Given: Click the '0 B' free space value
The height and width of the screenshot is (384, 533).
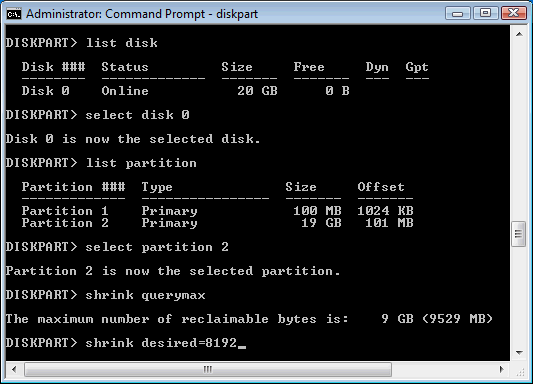Looking at the screenshot, I should coord(337,91).
